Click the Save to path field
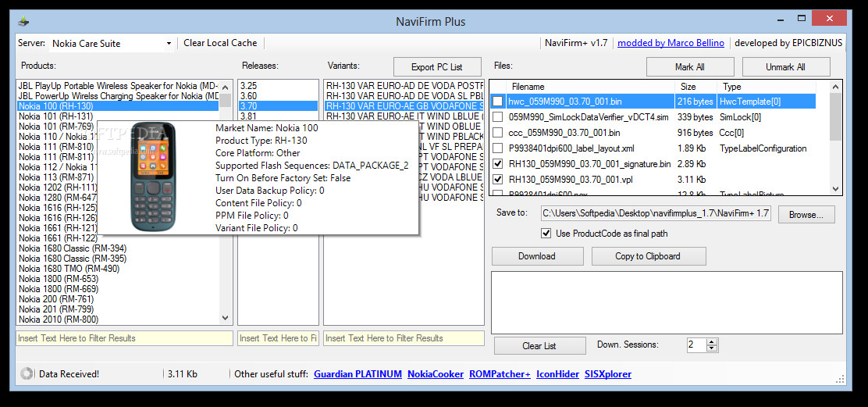The image size is (868, 407). coord(656,213)
